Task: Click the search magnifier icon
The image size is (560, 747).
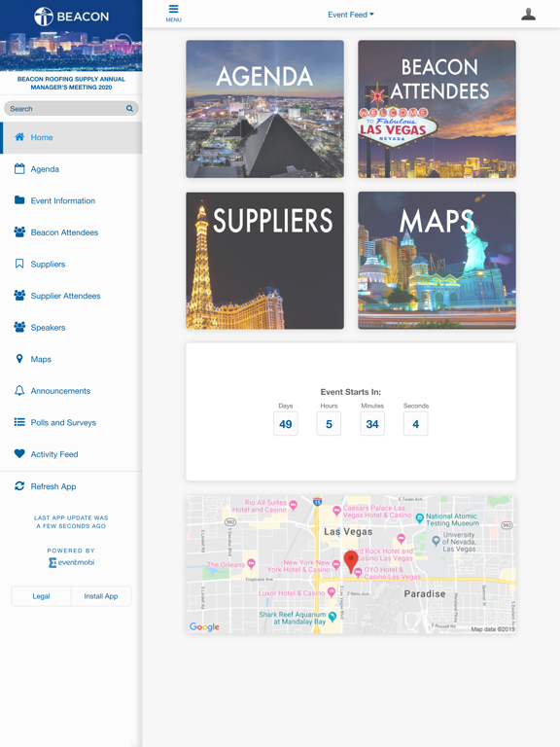Action: point(129,109)
